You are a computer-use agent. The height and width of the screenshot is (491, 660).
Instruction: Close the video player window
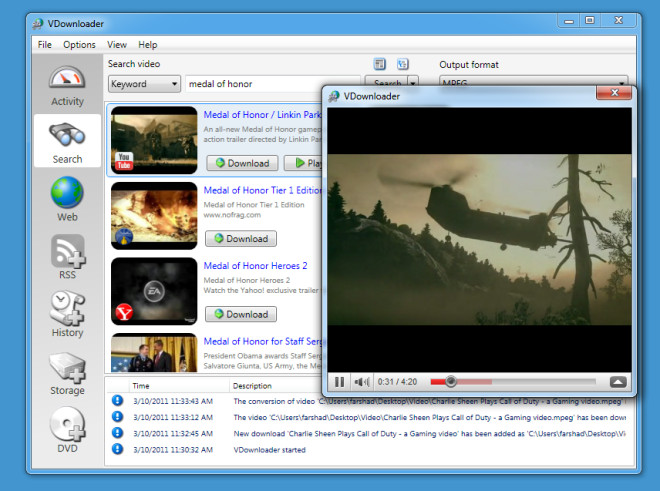pos(614,93)
